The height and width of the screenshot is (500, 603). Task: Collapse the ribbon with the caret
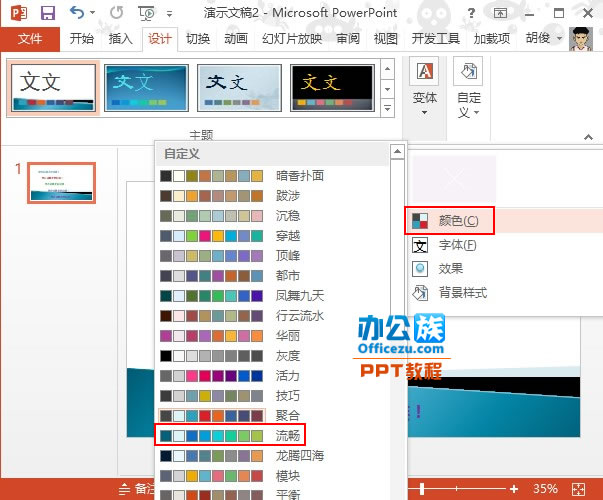pyautogui.click(x=588, y=137)
